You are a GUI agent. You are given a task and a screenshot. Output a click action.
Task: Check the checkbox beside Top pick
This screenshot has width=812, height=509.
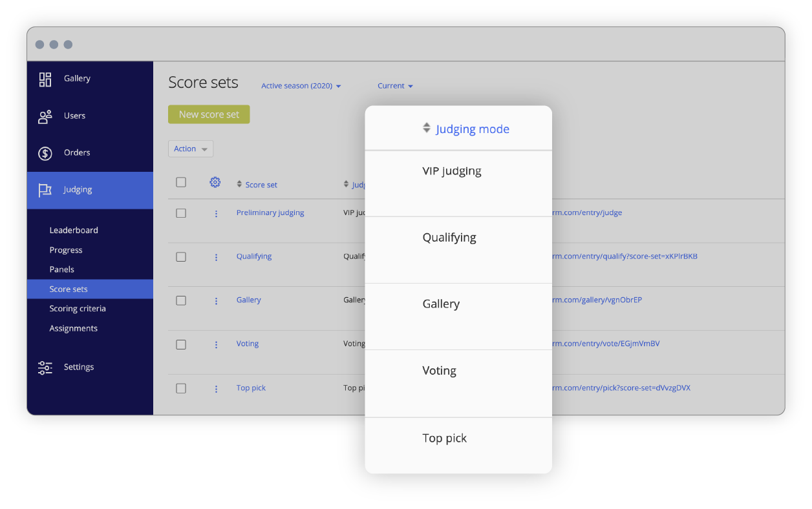pos(181,388)
